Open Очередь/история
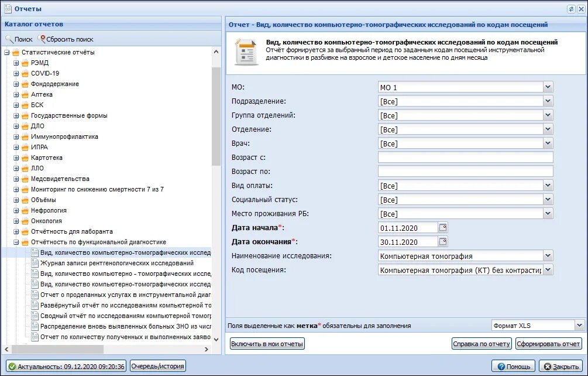588x376 pixels. tap(157, 366)
